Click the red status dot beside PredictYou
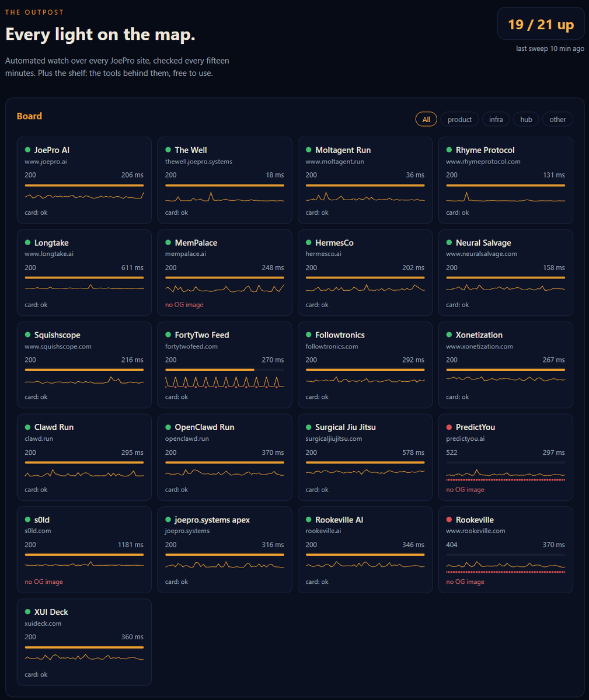The height and width of the screenshot is (700, 589). (x=449, y=427)
